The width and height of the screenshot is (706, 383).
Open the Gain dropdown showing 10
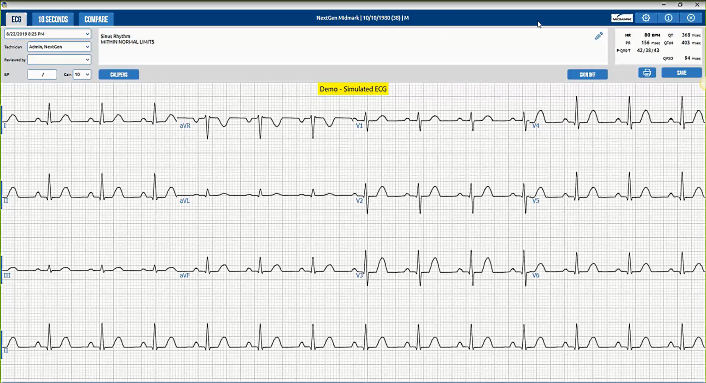[x=82, y=74]
